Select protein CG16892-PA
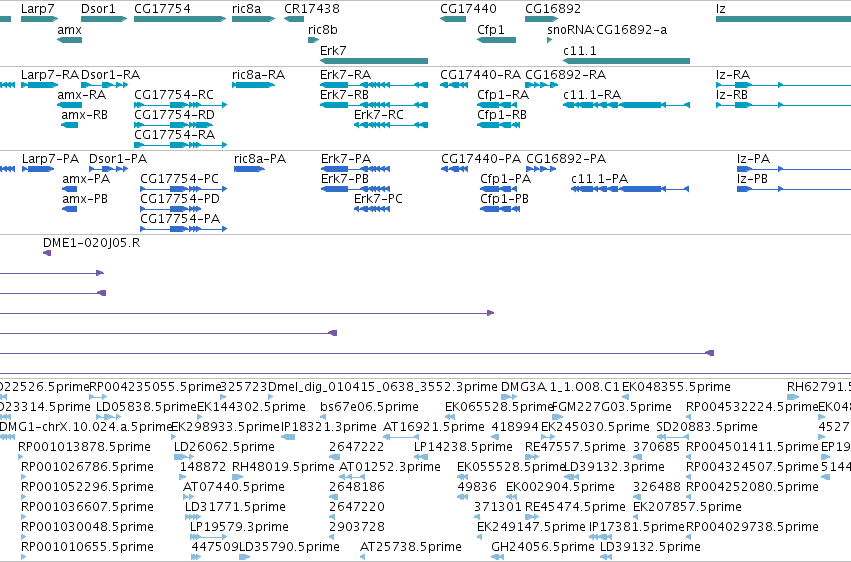This screenshot has width=851, height=562. (x=541, y=169)
